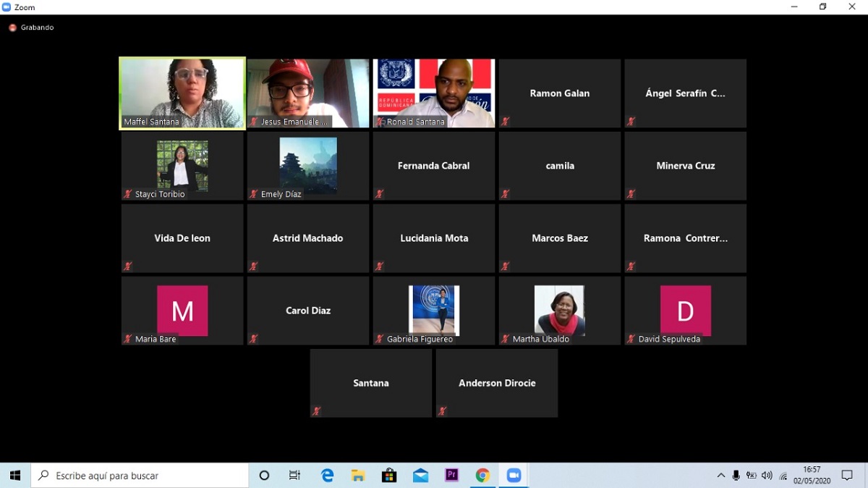
Task: Open the Windows Start menu
Action: [15, 476]
